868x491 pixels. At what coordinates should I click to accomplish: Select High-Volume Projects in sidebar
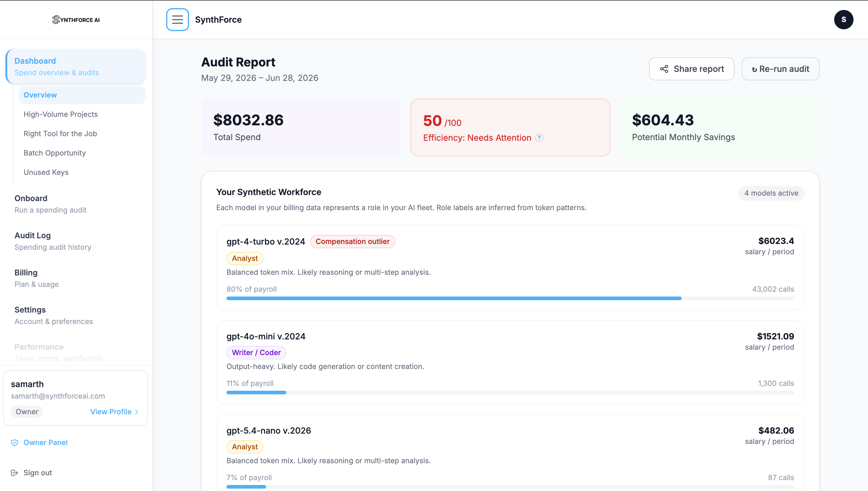point(61,114)
